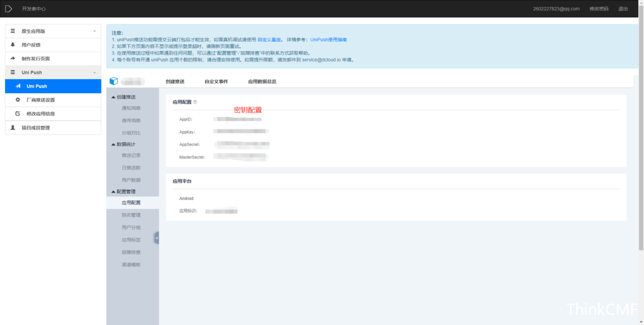Open 用户数据 in the side tree
Viewport: 644px width, 325px height.
[x=131, y=180]
